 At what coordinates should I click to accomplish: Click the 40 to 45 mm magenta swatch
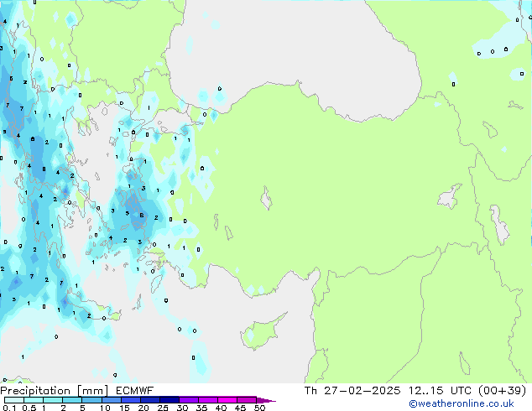[227, 400]
